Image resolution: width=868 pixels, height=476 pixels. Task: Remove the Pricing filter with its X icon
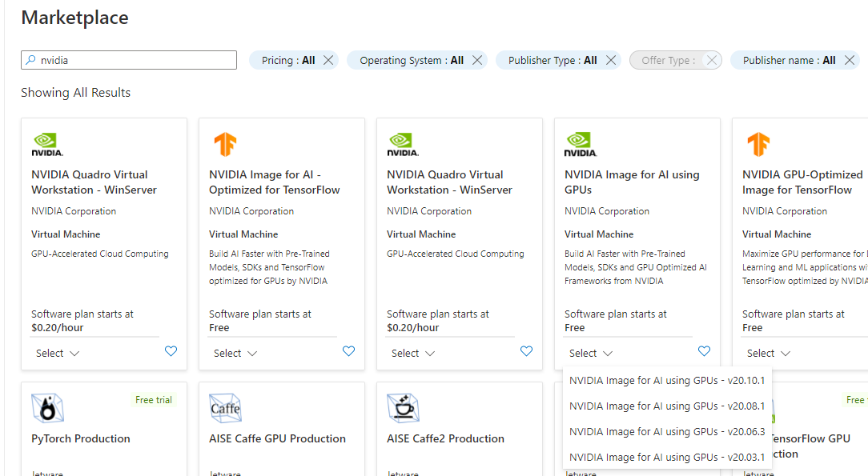click(328, 60)
